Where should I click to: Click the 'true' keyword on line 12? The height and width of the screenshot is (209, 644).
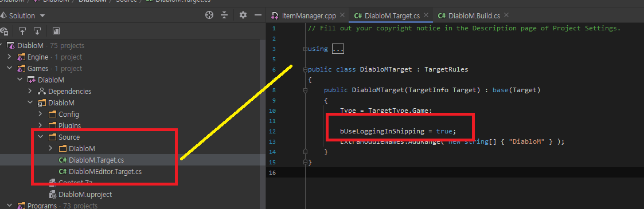444,131
